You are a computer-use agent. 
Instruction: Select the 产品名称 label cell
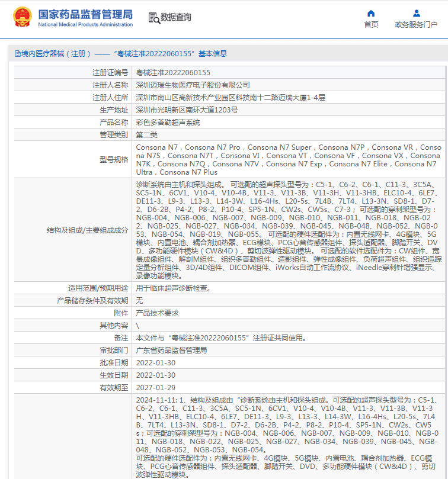coord(73,122)
